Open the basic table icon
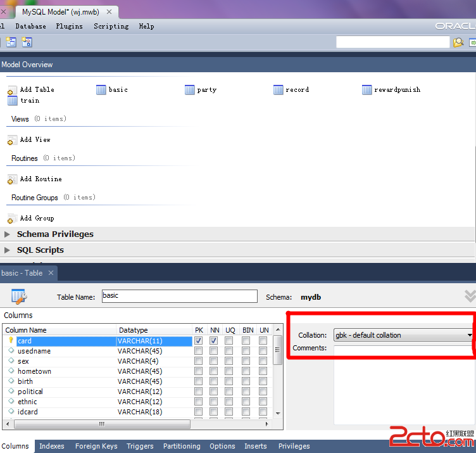The image size is (476, 453). pos(101,89)
